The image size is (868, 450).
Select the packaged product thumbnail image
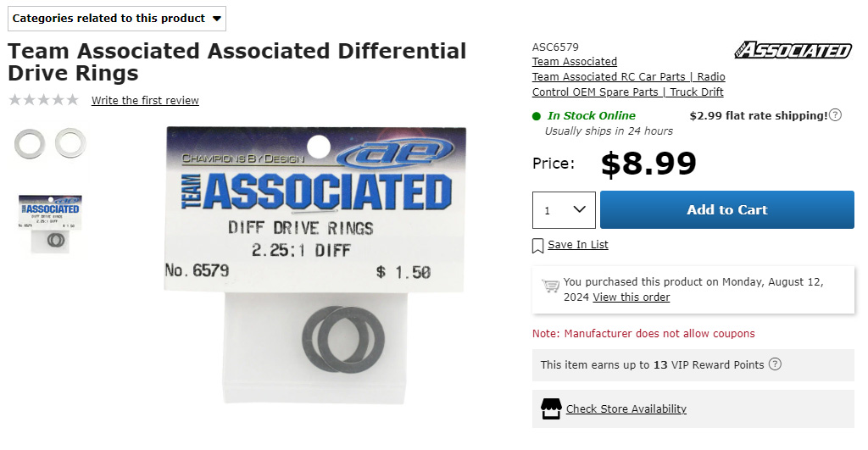click(50, 224)
